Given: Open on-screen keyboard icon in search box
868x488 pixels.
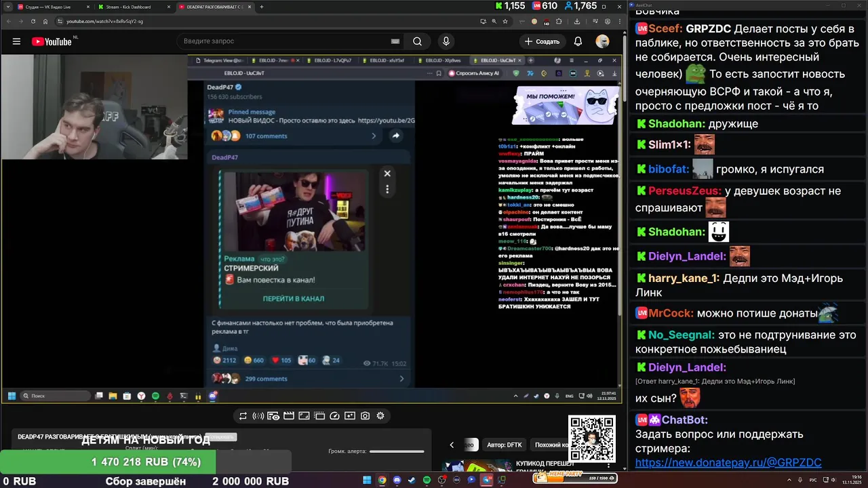Looking at the screenshot, I should click(395, 41).
